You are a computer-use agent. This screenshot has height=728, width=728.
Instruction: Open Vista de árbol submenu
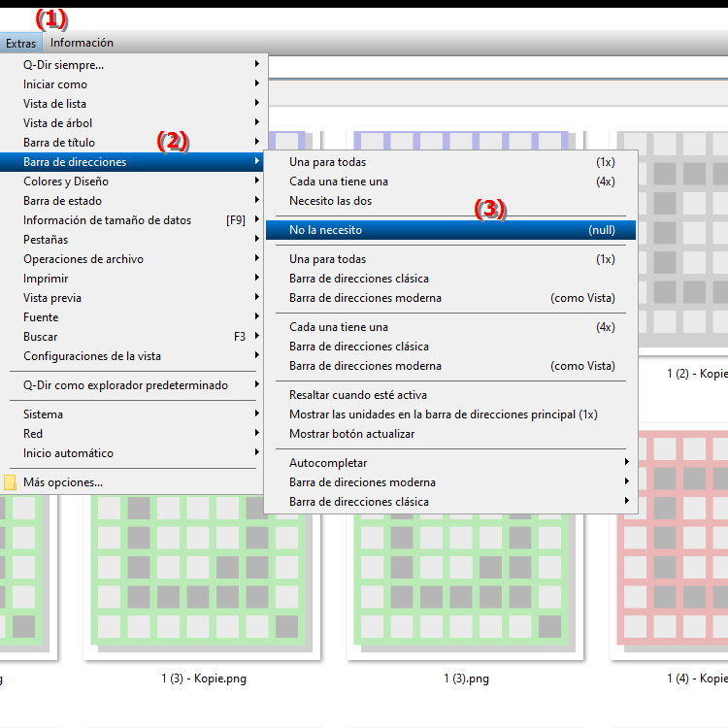coord(133,123)
